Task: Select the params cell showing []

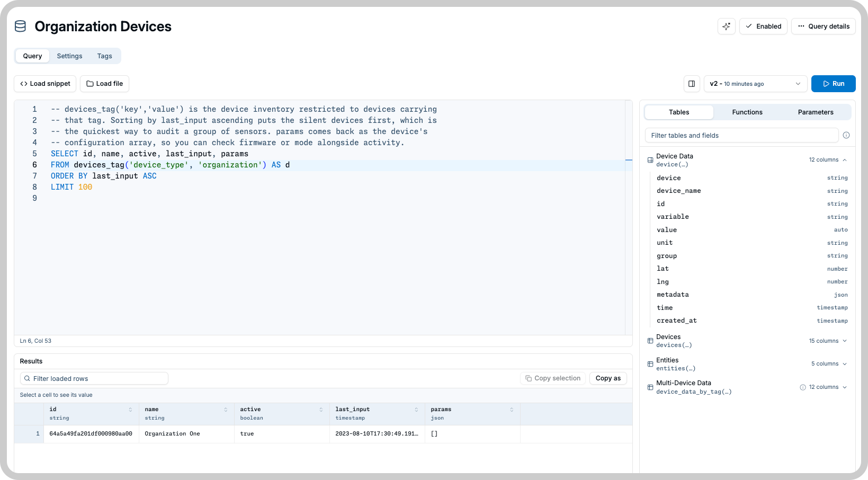Action: 472,434
